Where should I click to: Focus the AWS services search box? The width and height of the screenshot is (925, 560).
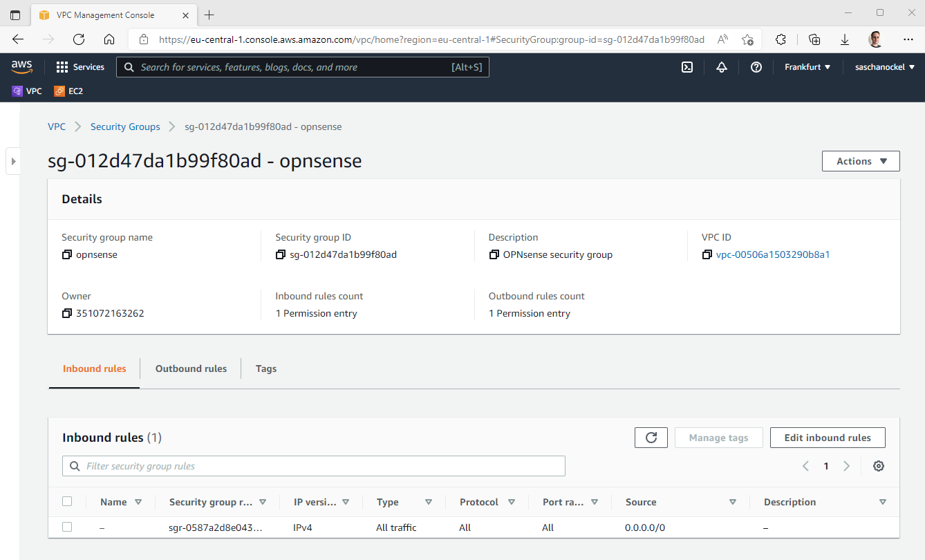click(303, 67)
